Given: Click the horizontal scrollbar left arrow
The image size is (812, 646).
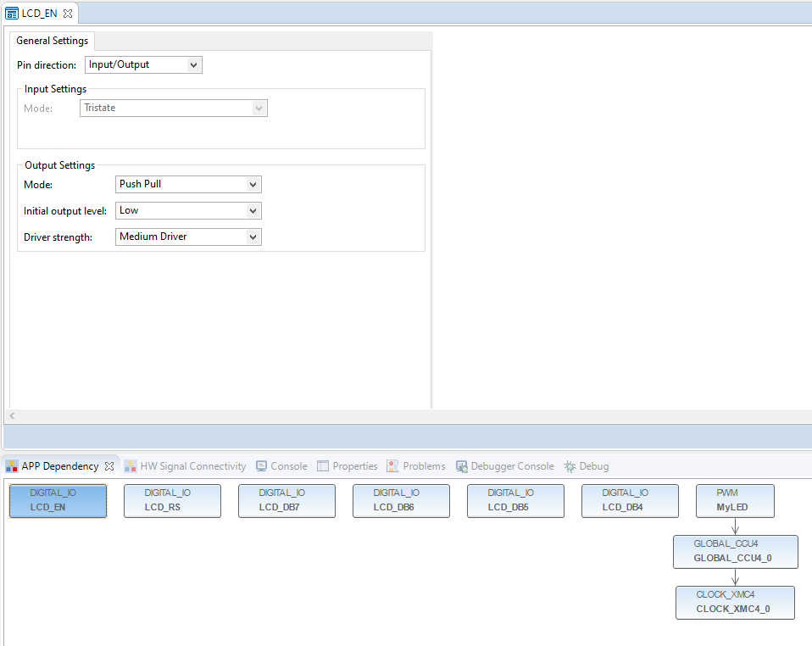Looking at the screenshot, I should [x=12, y=415].
